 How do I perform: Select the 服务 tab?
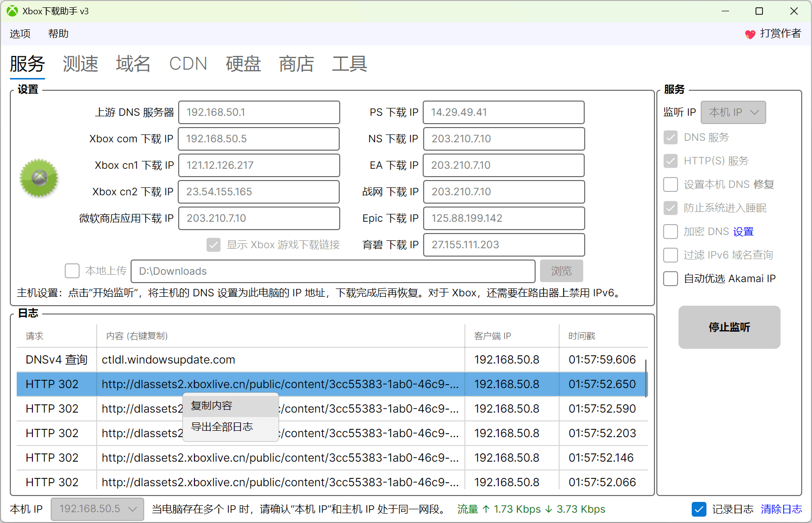(27, 64)
